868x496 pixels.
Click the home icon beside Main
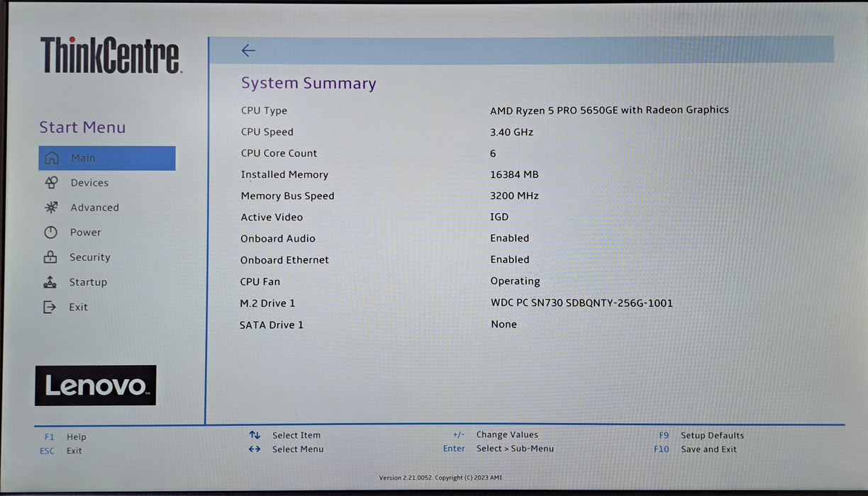52,158
